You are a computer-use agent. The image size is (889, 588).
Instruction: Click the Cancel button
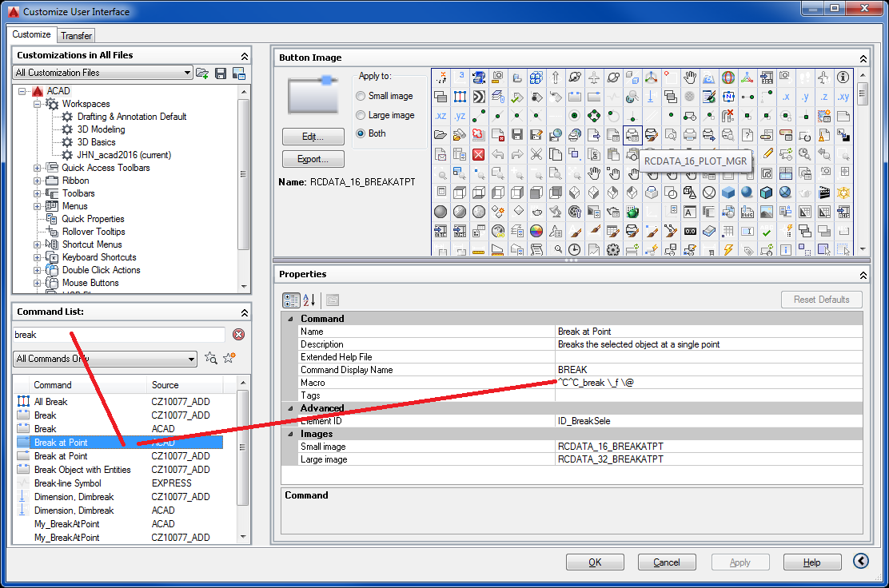667,562
